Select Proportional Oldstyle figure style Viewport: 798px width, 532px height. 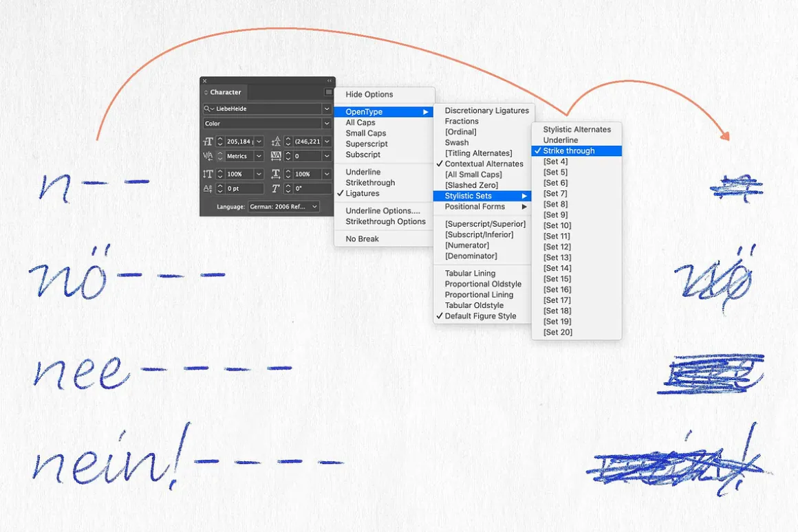click(482, 284)
